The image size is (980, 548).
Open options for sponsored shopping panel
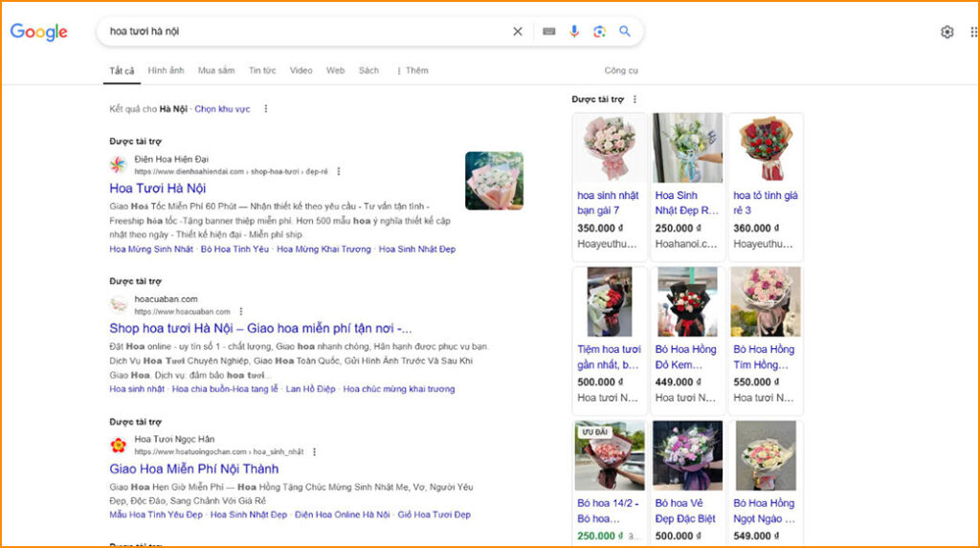pos(635,99)
